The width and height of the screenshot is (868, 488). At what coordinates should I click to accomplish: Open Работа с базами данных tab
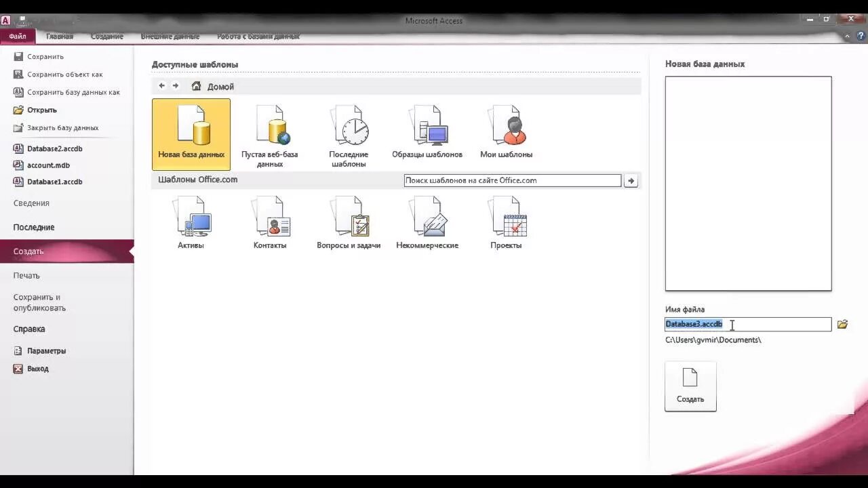point(258,37)
